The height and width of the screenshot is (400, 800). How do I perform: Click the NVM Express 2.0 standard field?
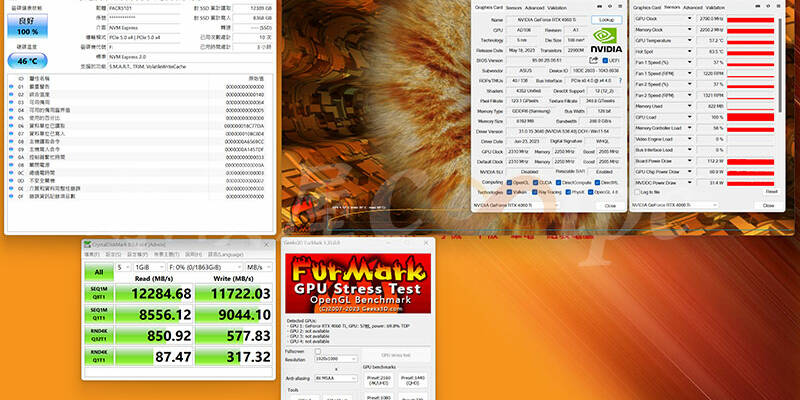coord(191,57)
